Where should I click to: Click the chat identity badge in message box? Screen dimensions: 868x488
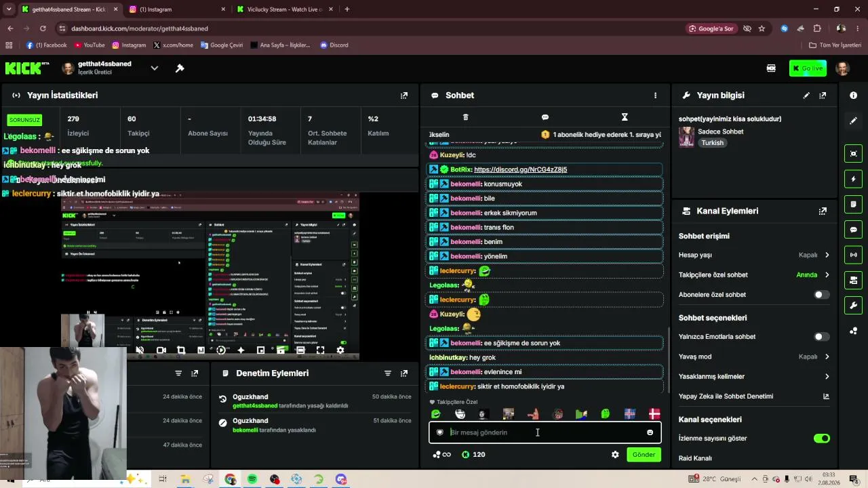tap(439, 432)
